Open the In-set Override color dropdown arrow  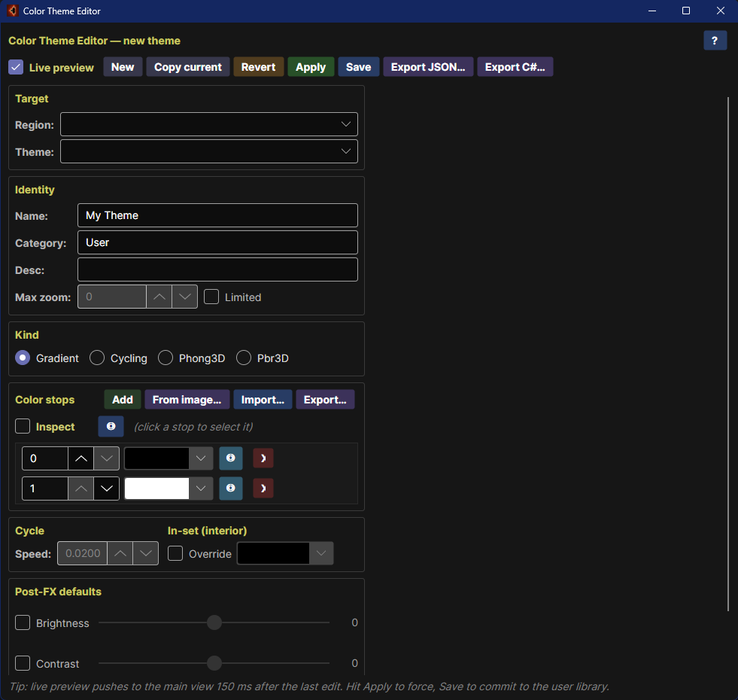(321, 553)
